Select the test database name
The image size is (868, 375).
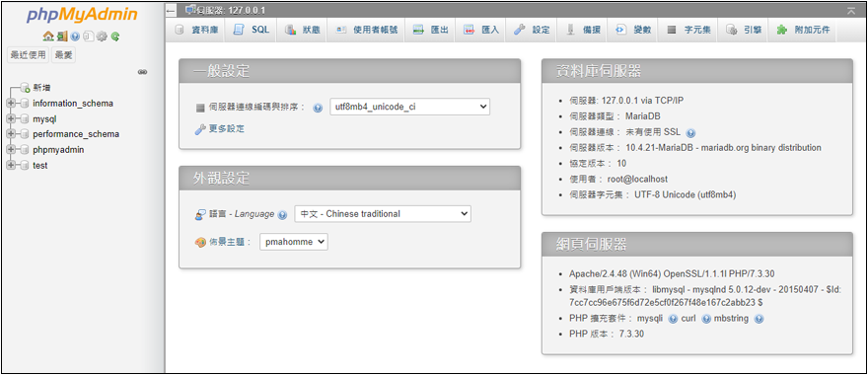click(x=39, y=166)
